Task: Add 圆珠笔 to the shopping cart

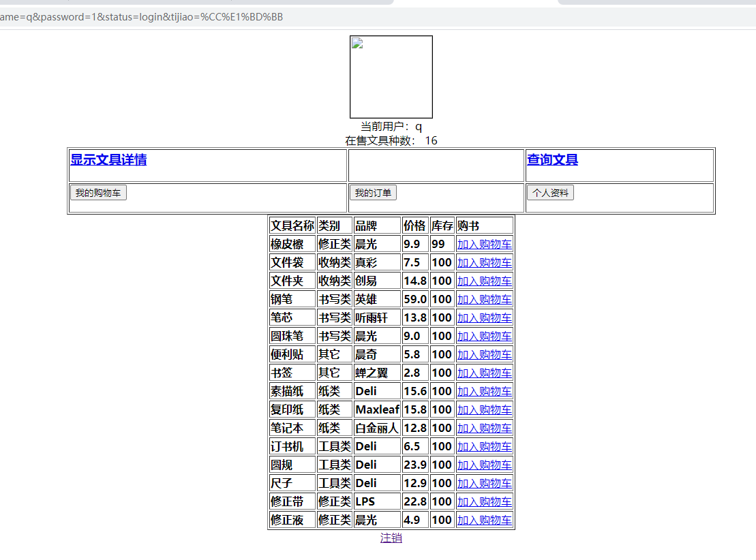Action: (484, 337)
